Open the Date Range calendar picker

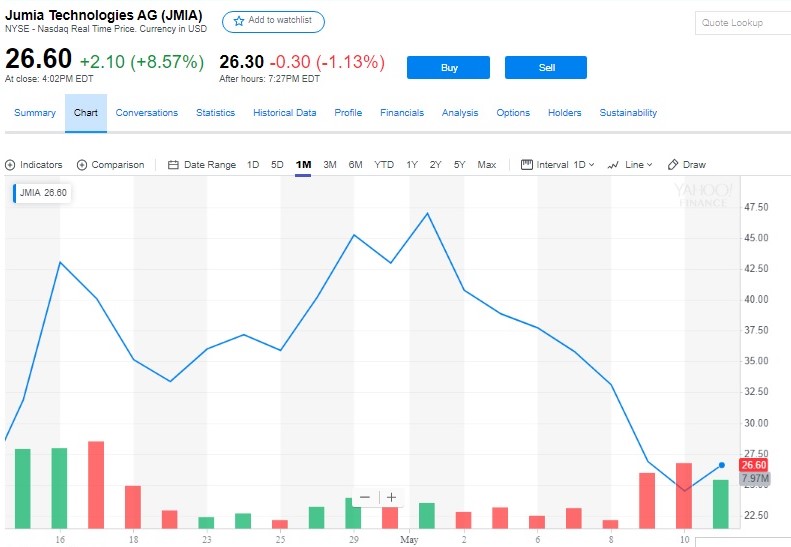tap(202, 165)
